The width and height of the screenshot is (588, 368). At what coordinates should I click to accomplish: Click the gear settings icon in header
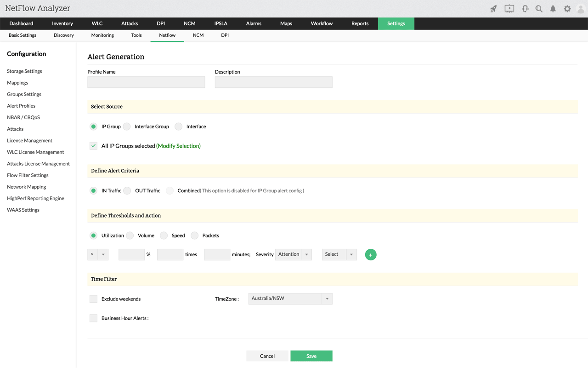pyautogui.click(x=567, y=9)
